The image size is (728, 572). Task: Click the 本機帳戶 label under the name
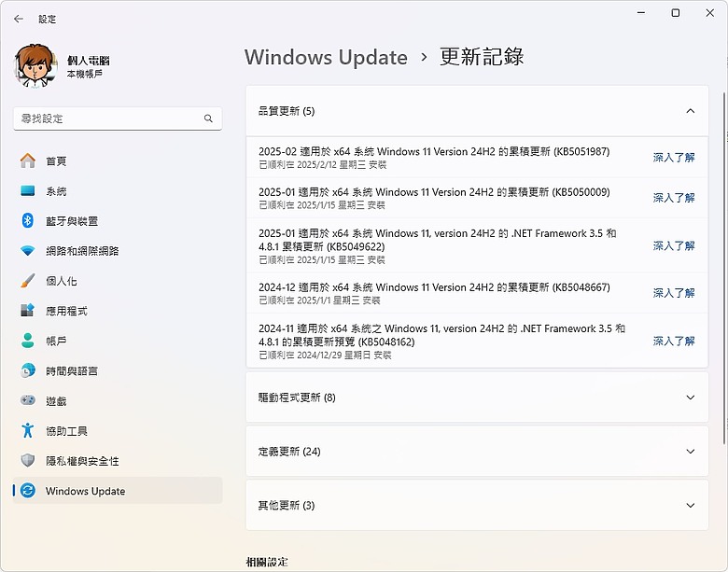pyautogui.click(x=85, y=74)
